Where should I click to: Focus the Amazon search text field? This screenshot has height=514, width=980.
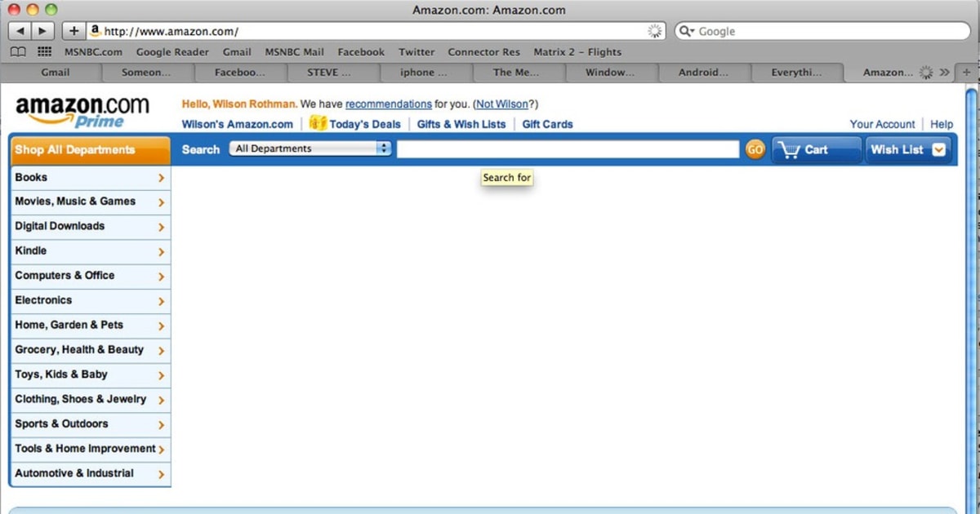pos(568,149)
